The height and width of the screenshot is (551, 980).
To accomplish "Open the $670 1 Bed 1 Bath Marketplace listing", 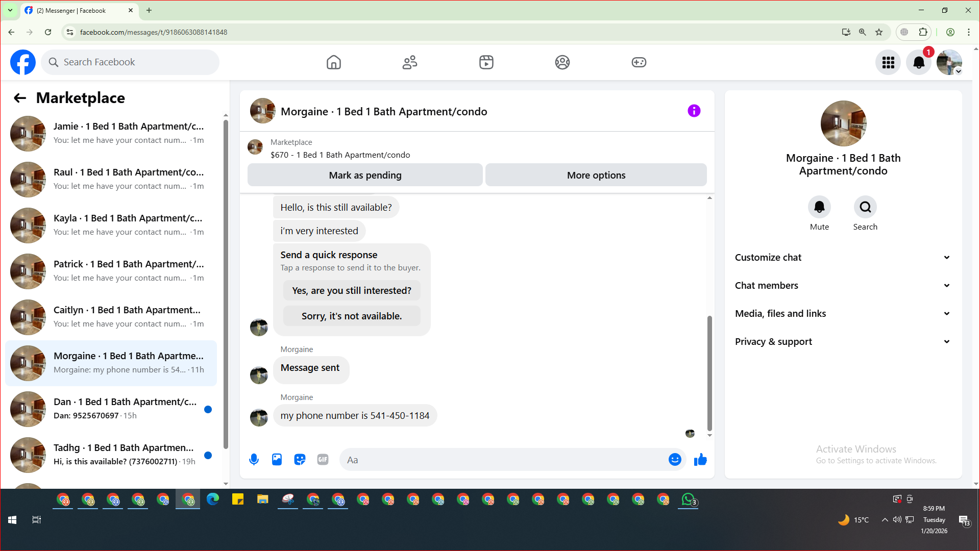I will point(340,155).
